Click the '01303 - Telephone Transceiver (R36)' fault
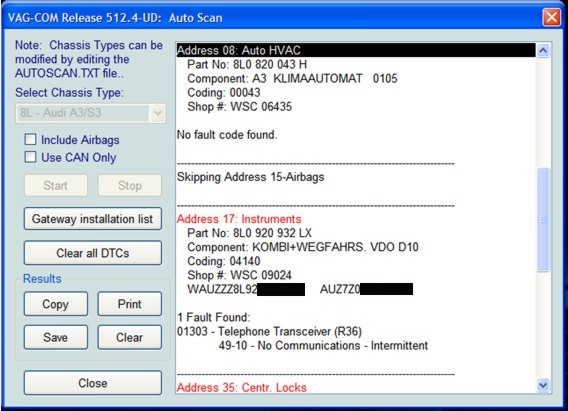Viewport: 568px width, 411px height. click(x=269, y=331)
